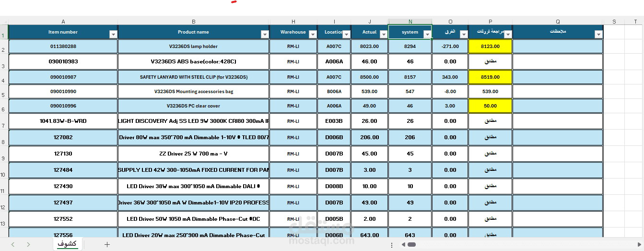
Task: Click the Item number header cell
Action: pyautogui.click(x=63, y=32)
